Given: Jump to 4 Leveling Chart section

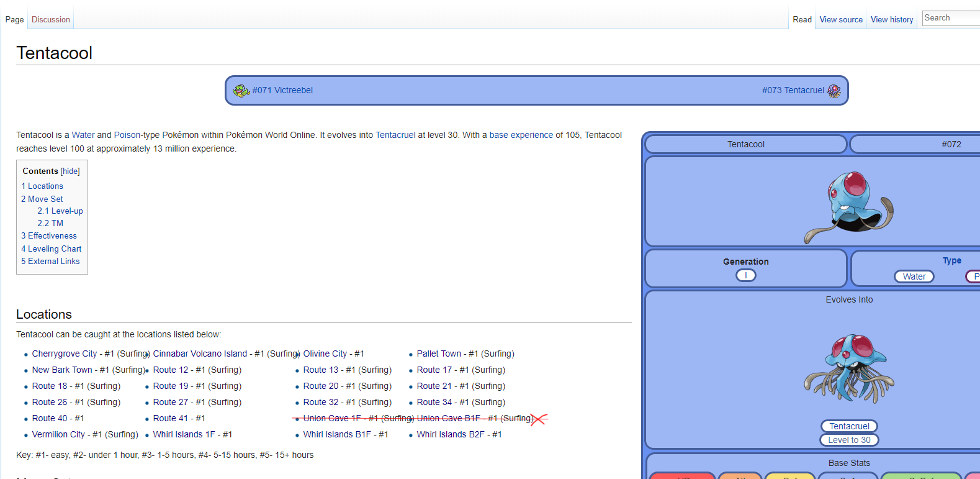Looking at the screenshot, I should tap(52, 249).
